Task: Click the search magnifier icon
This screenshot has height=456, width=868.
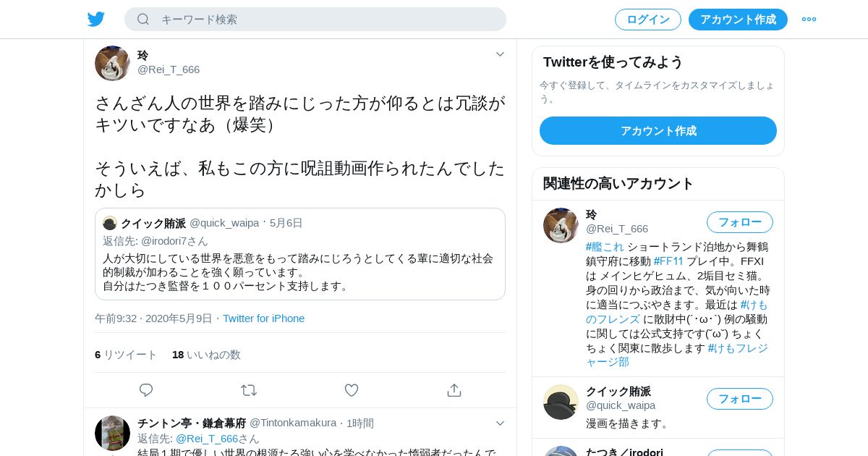Action: click(143, 19)
